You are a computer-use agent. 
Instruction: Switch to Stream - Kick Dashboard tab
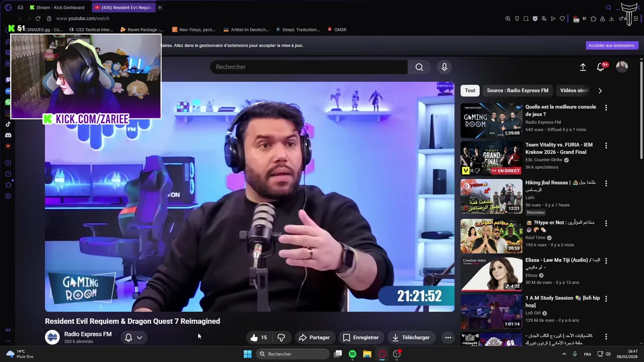tap(57, 8)
